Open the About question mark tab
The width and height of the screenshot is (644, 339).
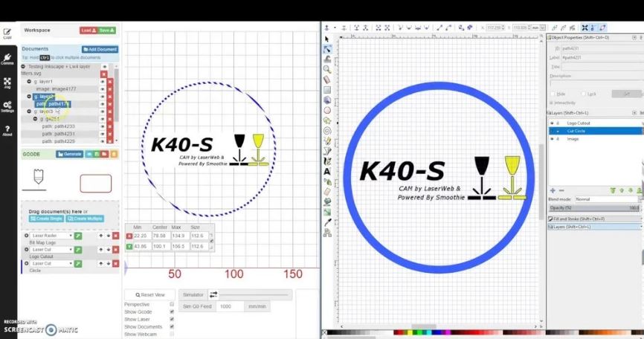tap(7, 131)
